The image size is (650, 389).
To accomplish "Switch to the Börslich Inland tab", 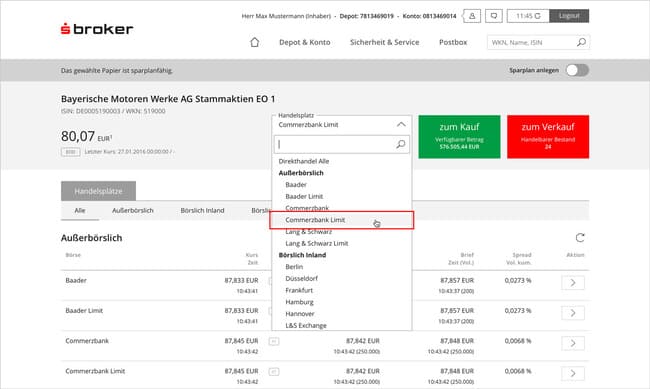I will click(x=202, y=211).
